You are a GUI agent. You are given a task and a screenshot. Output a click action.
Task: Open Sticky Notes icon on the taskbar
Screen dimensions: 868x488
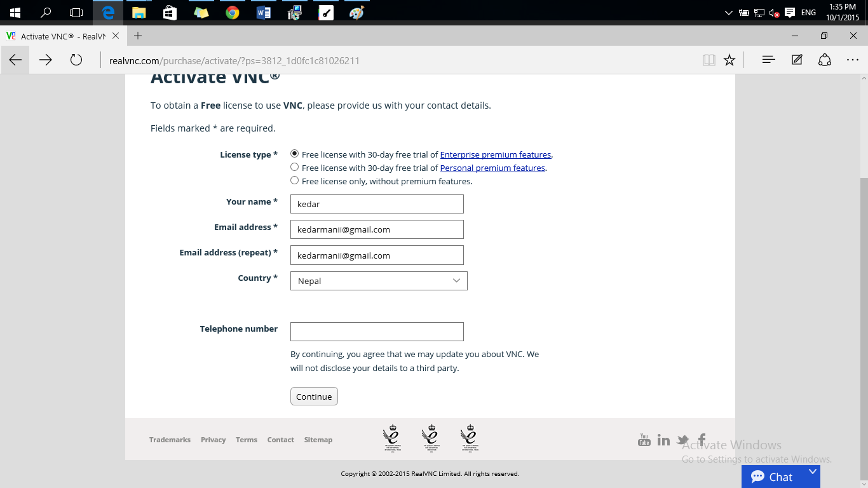(201, 12)
